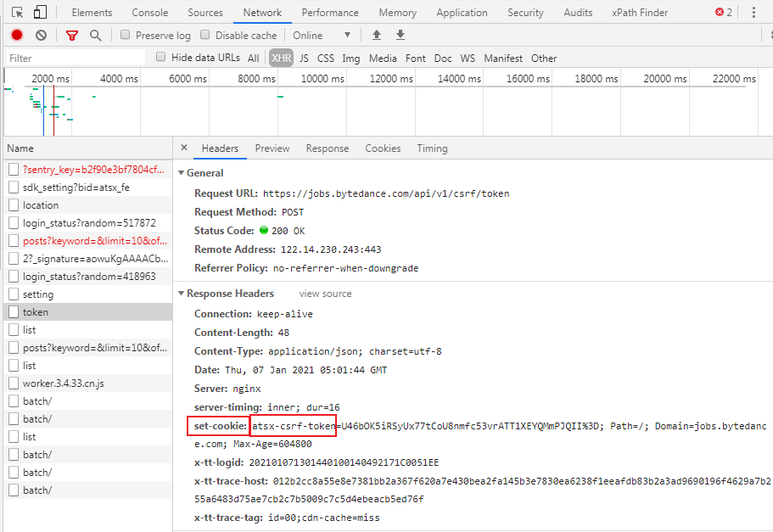Clear the network log
The height and width of the screenshot is (532, 773).
pos(41,35)
